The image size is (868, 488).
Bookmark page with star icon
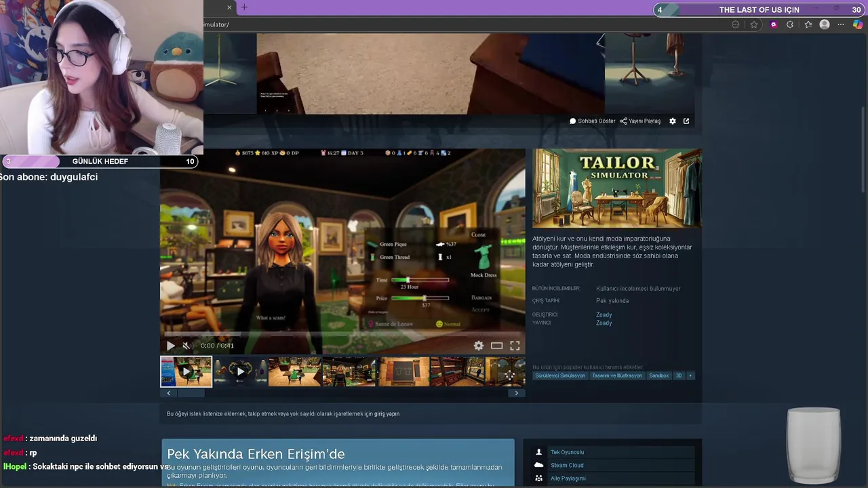pyautogui.click(x=754, y=24)
